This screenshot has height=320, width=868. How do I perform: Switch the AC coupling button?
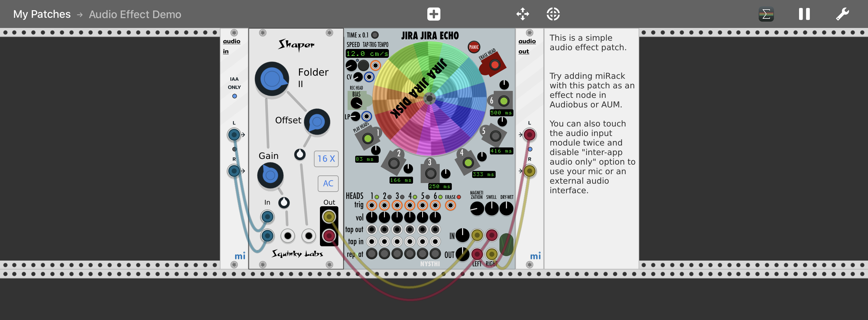tap(328, 183)
